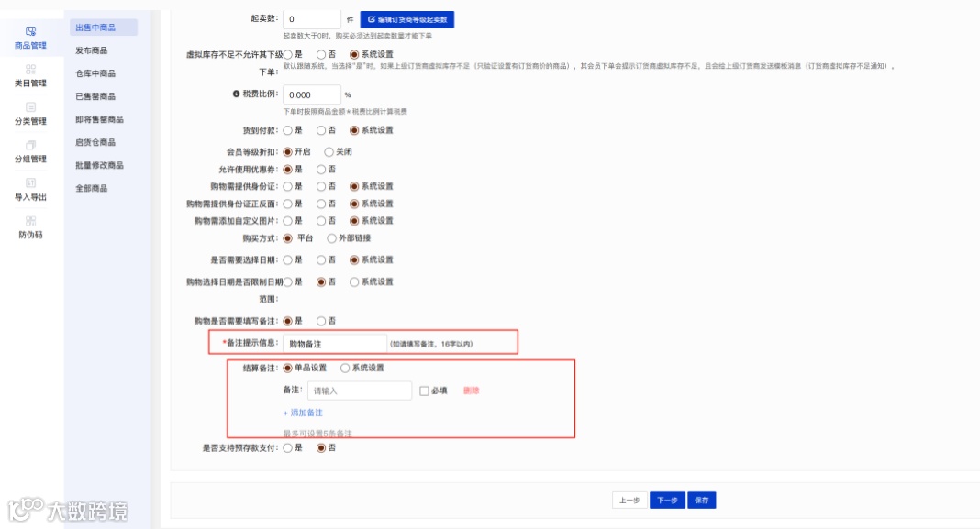This screenshot has width=980, height=529.
Task: Select 是 for 是否需要选择日期
Action: click(x=287, y=259)
